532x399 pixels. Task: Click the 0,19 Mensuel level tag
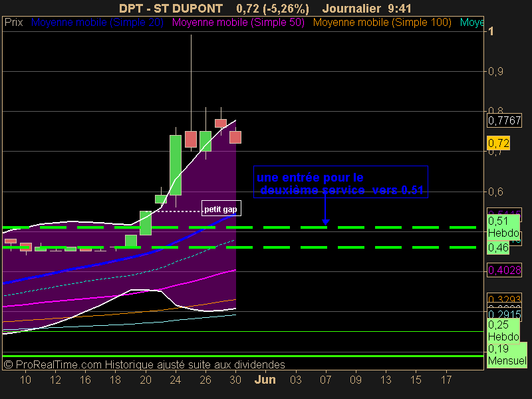507,354
